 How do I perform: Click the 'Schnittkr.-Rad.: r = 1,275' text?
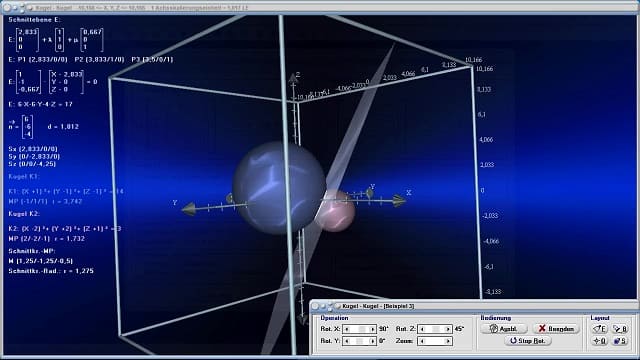(51, 271)
